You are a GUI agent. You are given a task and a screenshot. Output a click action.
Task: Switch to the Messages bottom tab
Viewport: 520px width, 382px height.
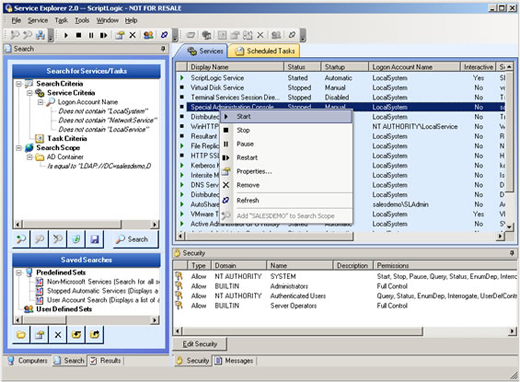click(234, 361)
